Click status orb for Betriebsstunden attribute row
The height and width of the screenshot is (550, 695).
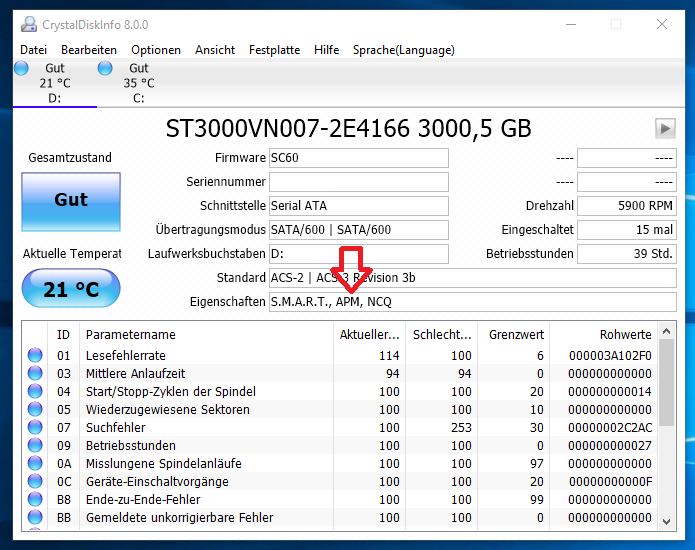point(35,445)
